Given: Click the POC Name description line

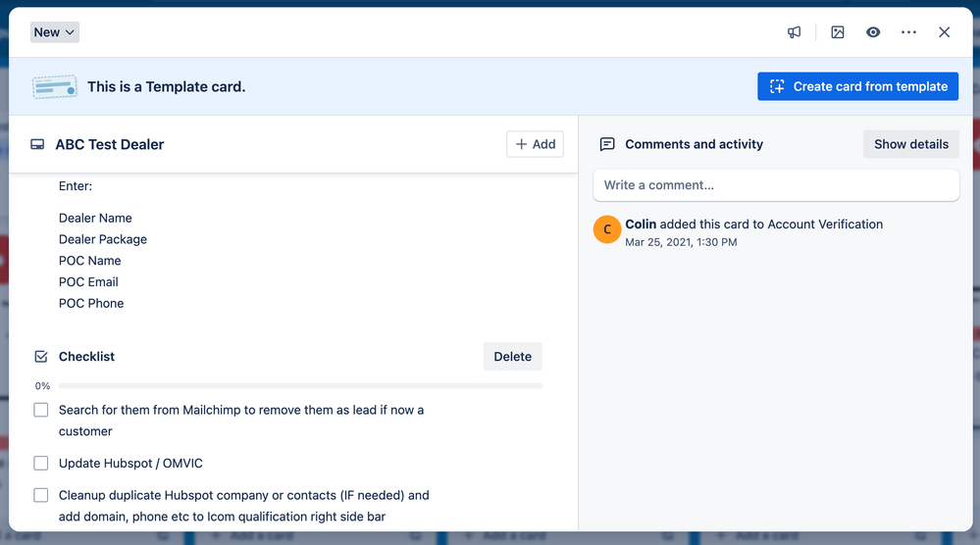Looking at the screenshot, I should coord(90,261).
